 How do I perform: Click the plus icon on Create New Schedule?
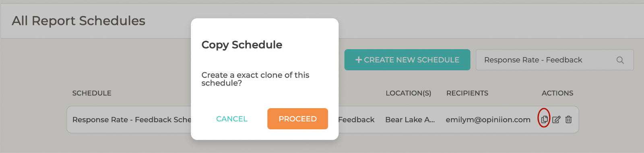(x=359, y=60)
